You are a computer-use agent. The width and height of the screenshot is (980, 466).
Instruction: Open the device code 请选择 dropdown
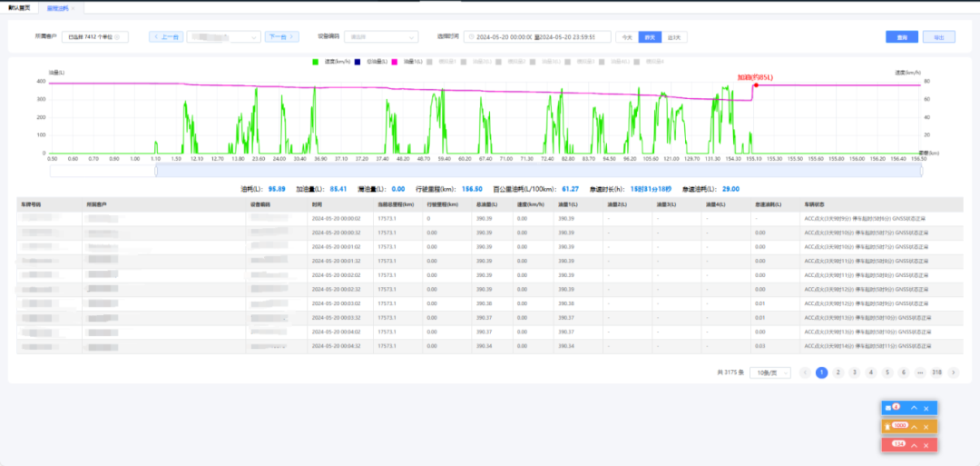pyautogui.click(x=381, y=37)
